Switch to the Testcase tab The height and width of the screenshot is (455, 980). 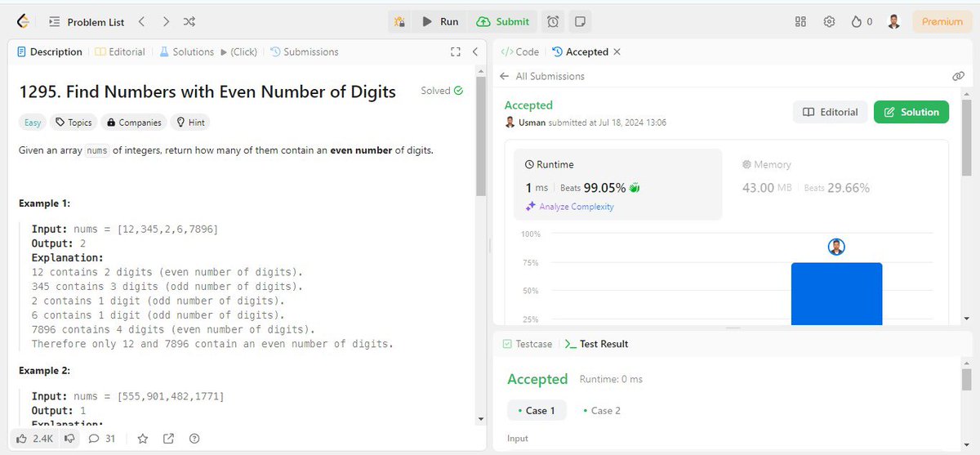coord(526,344)
